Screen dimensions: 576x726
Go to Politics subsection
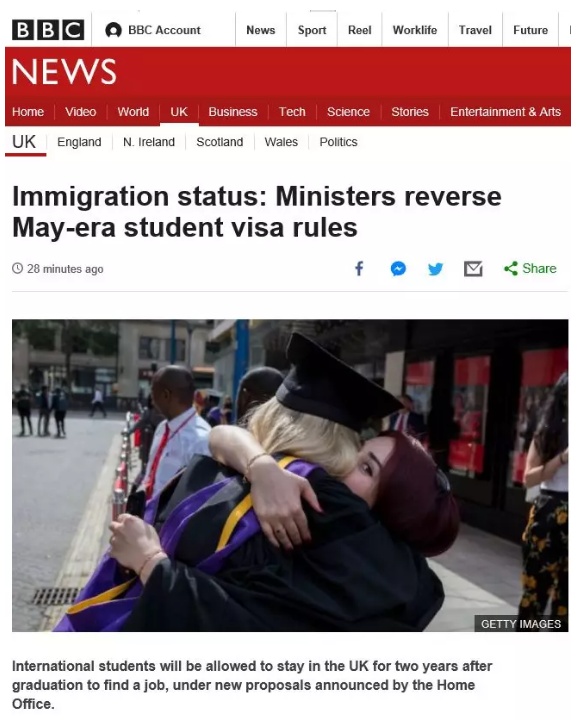[x=338, y=142]
